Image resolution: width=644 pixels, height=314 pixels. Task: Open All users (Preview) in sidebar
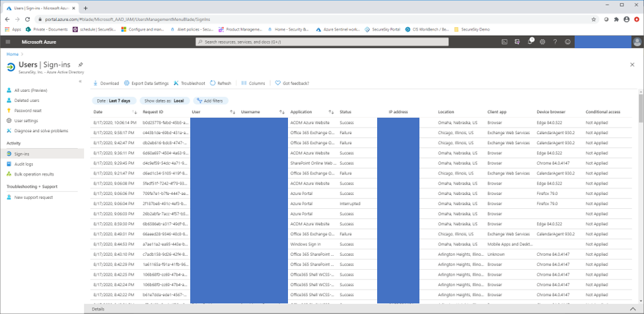click(30, 91)
